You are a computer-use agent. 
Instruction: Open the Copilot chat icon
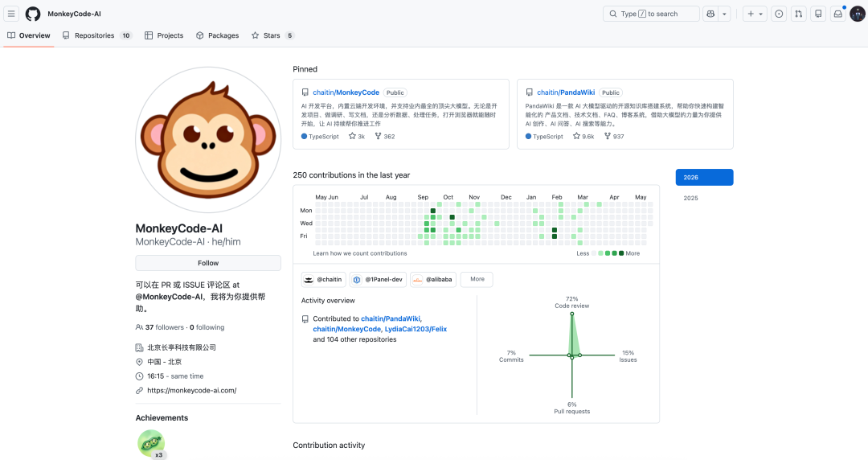(x=710, y=14)
